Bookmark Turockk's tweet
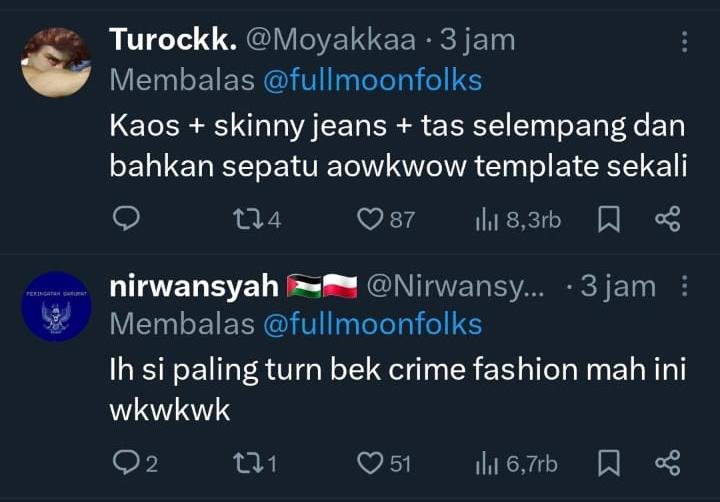This screenshot has height=502, width=720. pyautogui.click(x=608, y=219)
